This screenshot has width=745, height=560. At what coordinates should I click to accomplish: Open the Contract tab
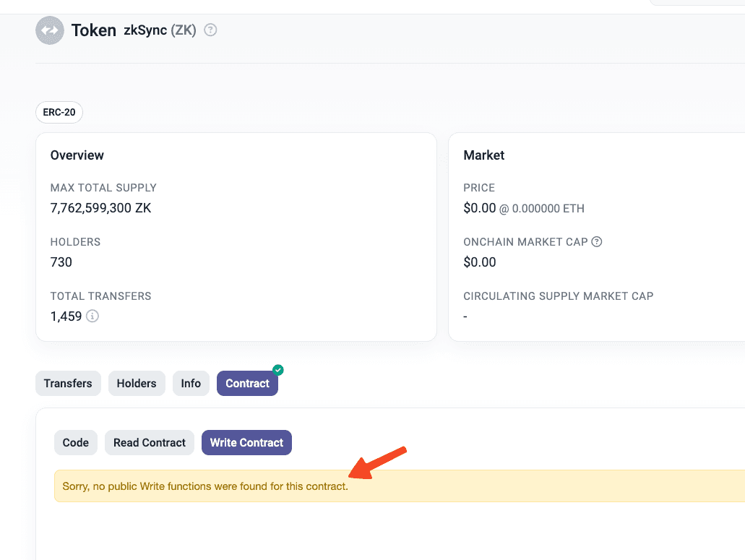pos(248,383)
